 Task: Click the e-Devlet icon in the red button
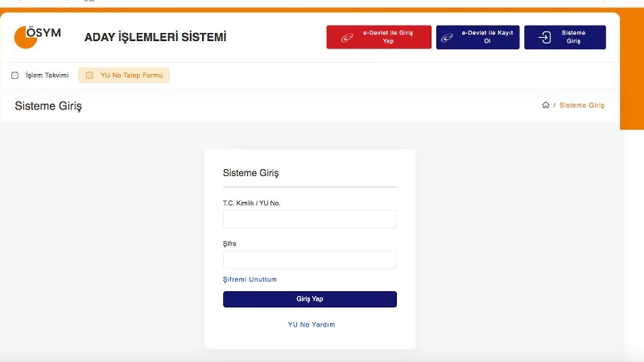click(x=347, y=38)
